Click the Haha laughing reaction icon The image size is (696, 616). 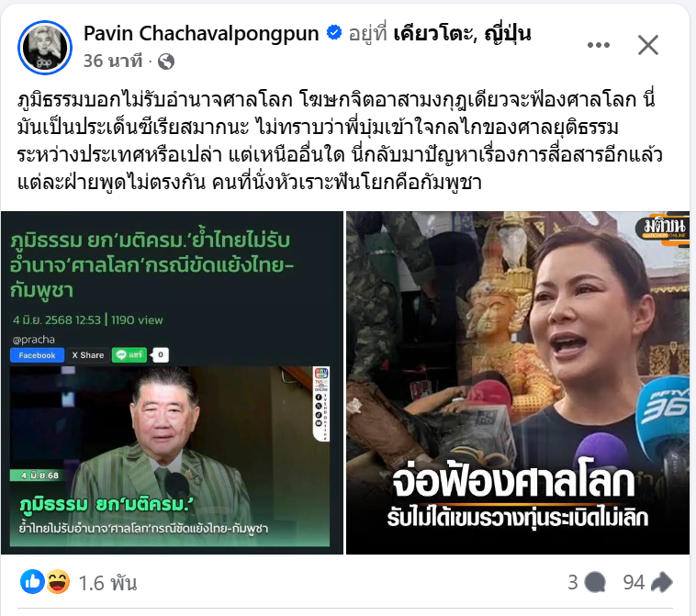pos(58,582)
